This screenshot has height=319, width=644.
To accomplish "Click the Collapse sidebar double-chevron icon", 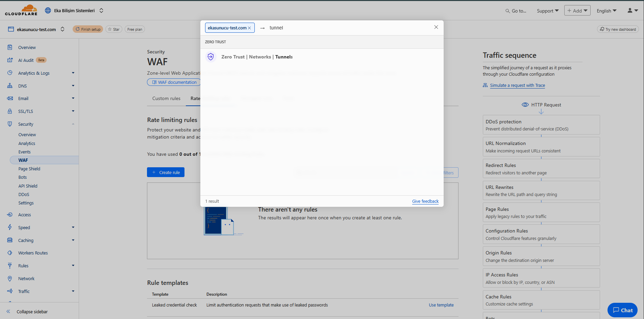I will pyautogui.click(x=8, y=312).
